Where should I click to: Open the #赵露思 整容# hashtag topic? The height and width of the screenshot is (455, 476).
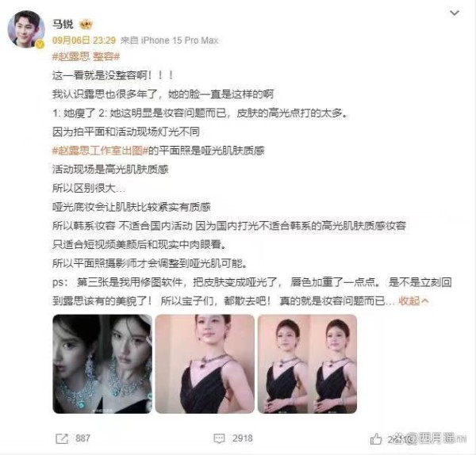pos(86,56)
